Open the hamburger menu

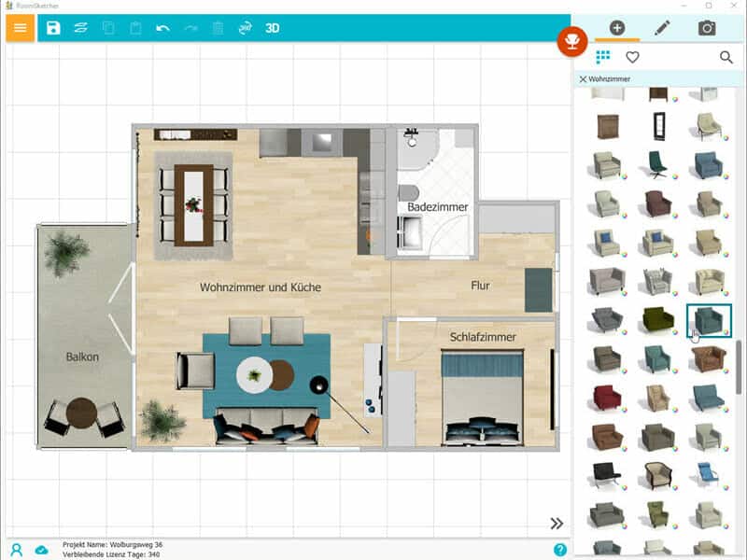[x=19, y=28]
